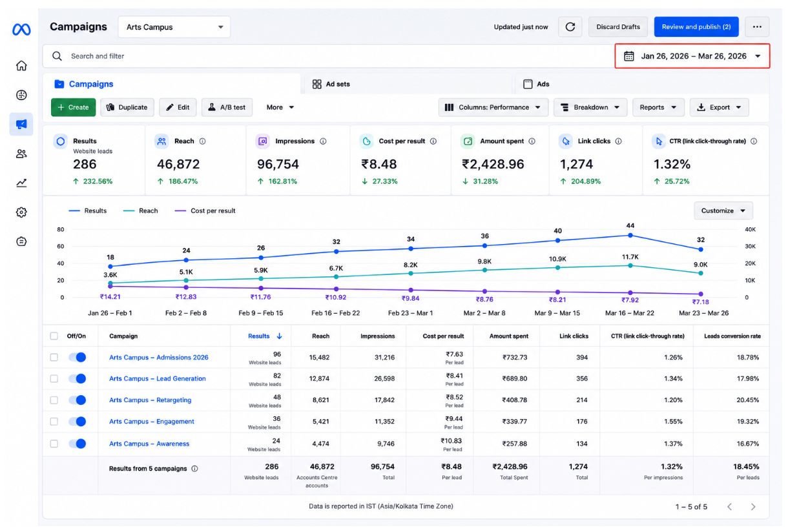Go to previous page arrow
Viewport: 788px width, 532px height.
(729, 507)
